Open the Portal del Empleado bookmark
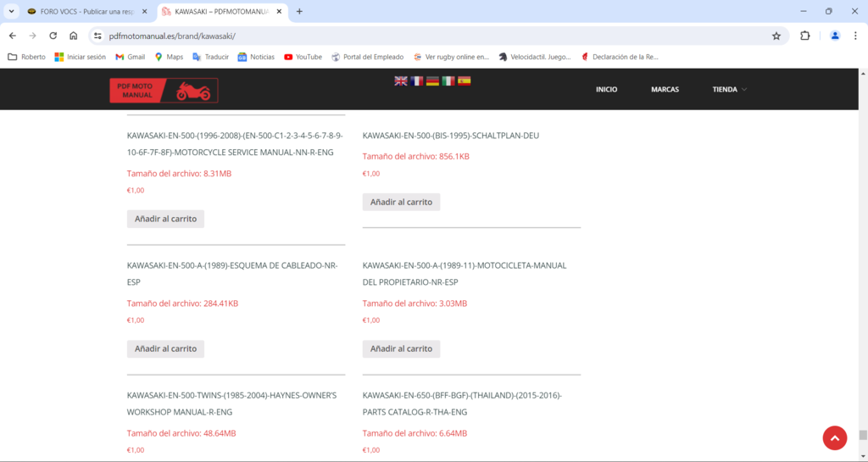The width and height of the screenshot is (868, 462). tap(368, 57)
